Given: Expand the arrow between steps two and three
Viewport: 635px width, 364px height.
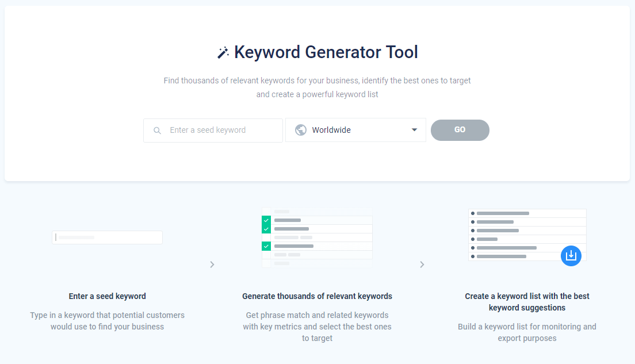Looking at the screenshot, I should coord(422,265).
